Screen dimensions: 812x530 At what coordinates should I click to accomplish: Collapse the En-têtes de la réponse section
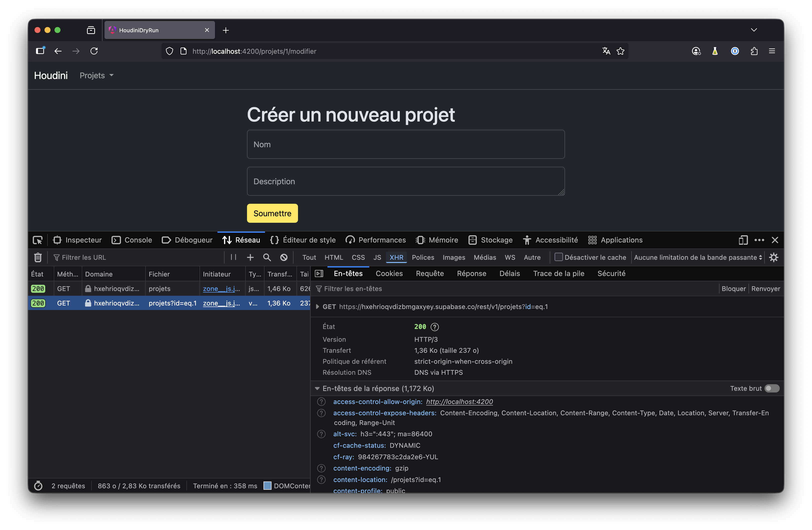[317, 388]
